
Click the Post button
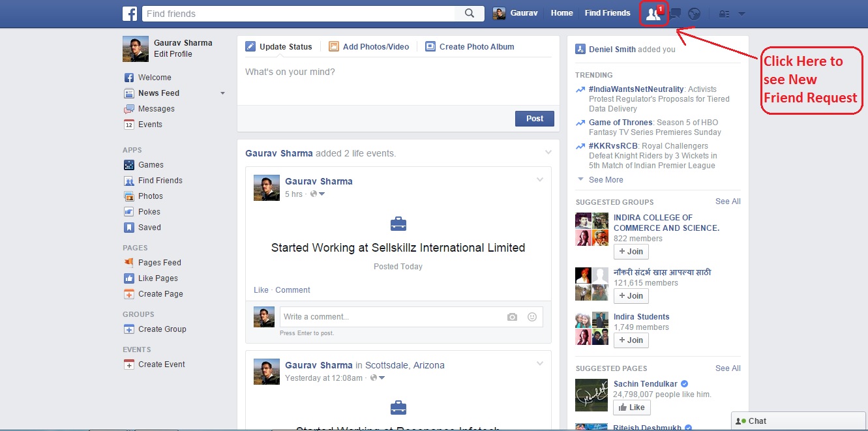point(535,119)
